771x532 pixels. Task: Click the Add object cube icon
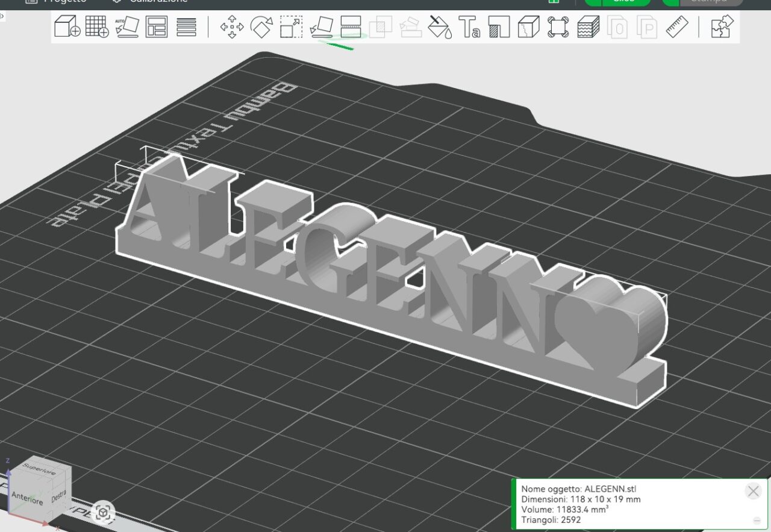[x=67, y=27]
